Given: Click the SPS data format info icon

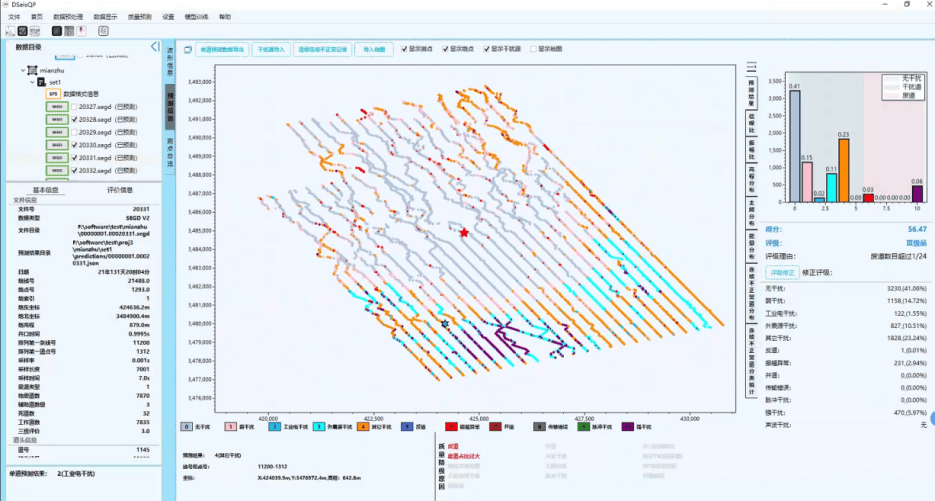Looking at the screenshot, I should pos(53,93).
